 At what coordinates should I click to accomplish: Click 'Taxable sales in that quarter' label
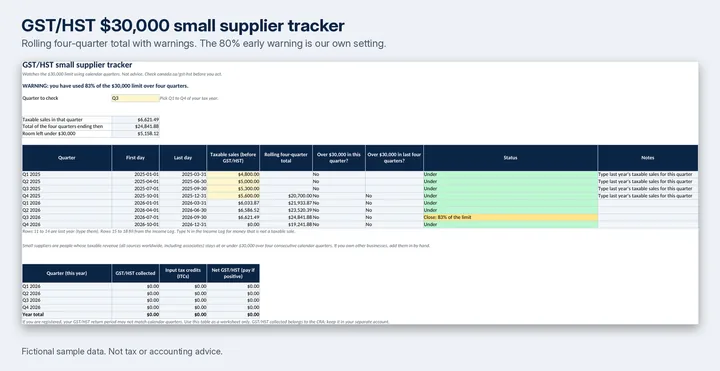click(x=52, y=119)
